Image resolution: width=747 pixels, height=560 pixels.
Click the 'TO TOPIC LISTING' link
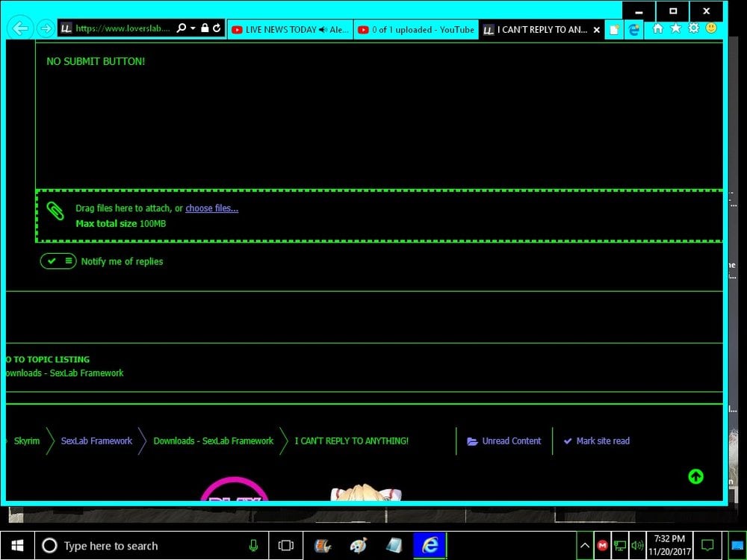click(48, 360)
